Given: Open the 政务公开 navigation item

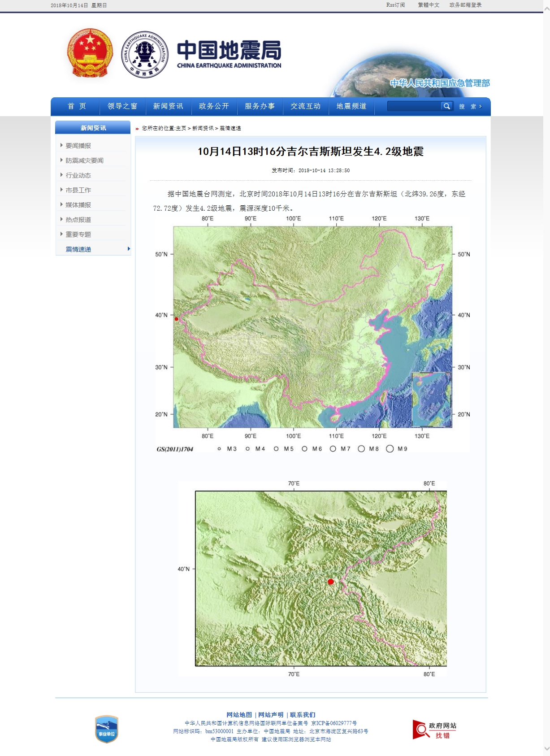Looking at the screenshot, I should pos(214,106).
